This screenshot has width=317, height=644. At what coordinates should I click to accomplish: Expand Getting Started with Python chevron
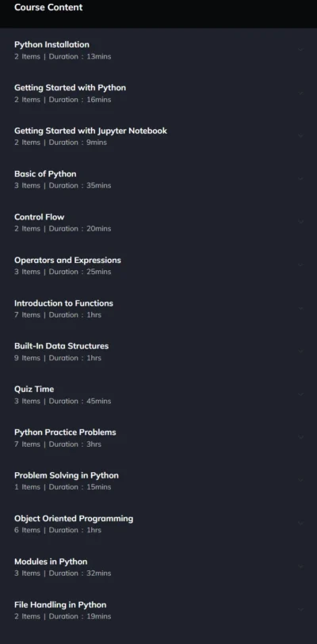point(300,93)
